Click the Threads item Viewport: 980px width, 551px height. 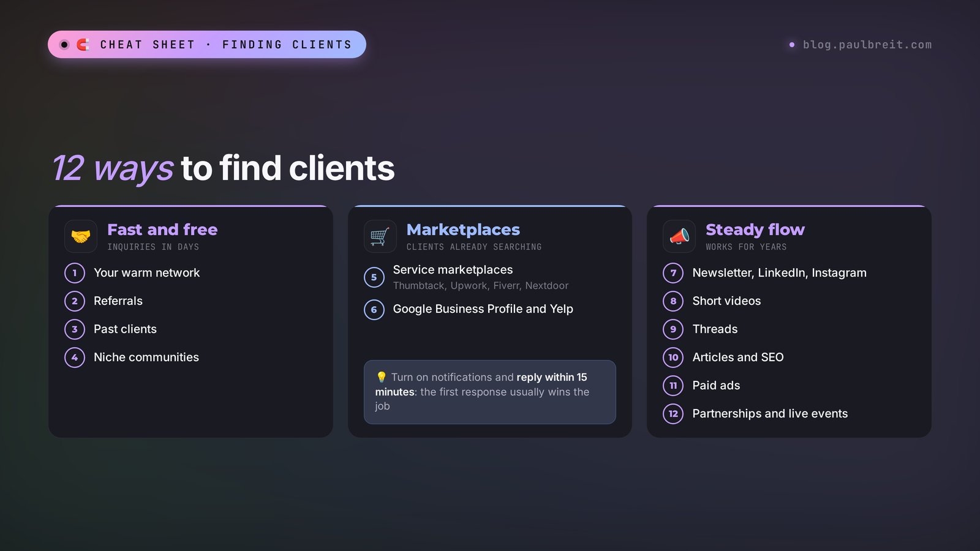pyautogui.click(x=715, y=329)
